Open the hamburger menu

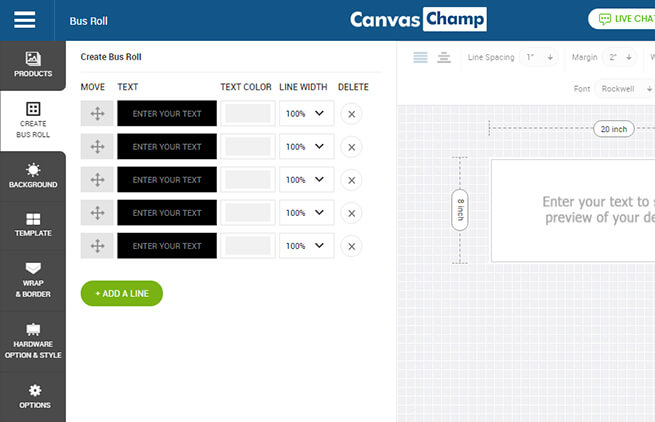tap(24, 20)
